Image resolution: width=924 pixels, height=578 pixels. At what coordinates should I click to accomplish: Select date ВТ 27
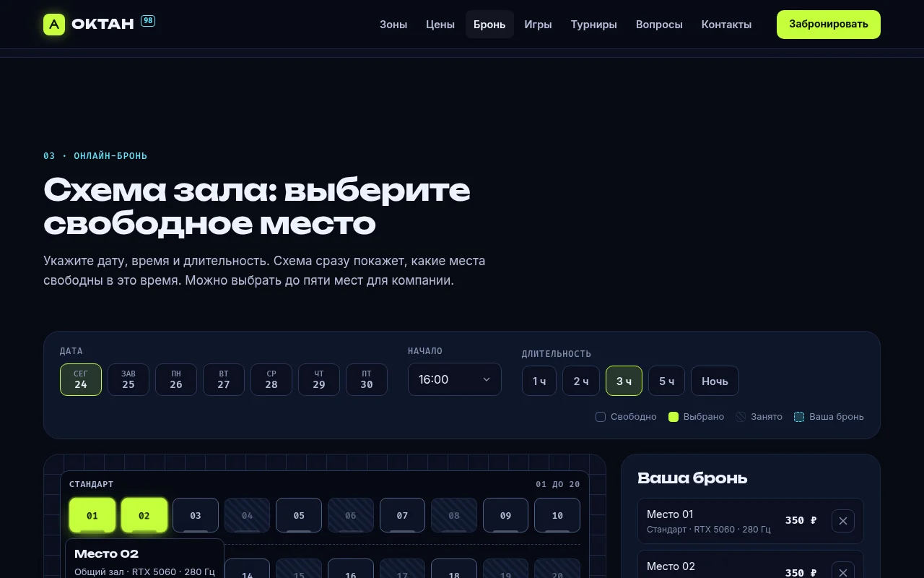click(224, 380)
